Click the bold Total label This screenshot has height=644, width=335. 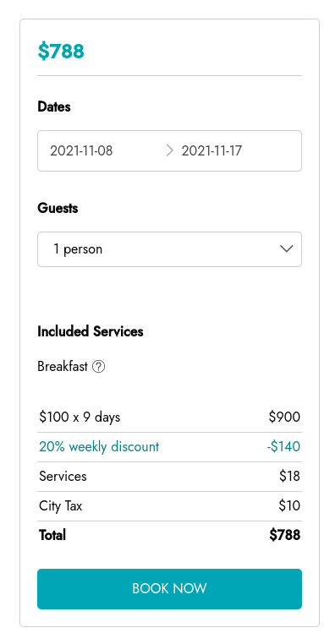pyautogui.click(x=52, y=535)
